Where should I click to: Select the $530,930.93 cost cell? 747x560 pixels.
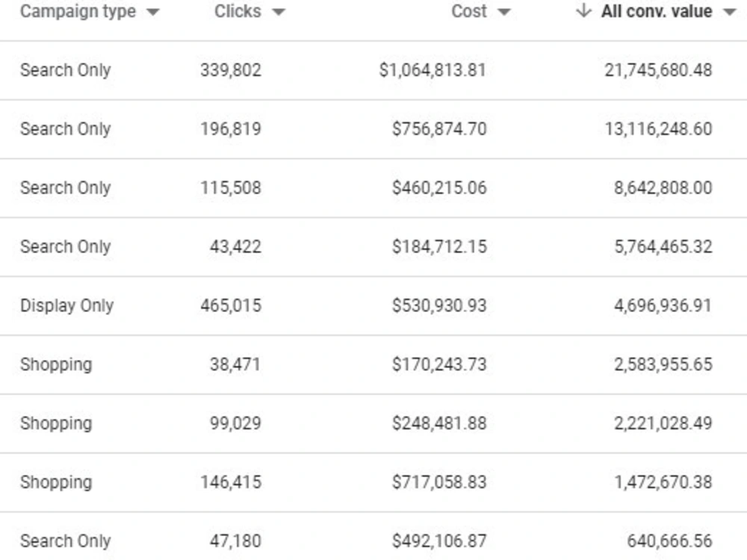point(439,305)
